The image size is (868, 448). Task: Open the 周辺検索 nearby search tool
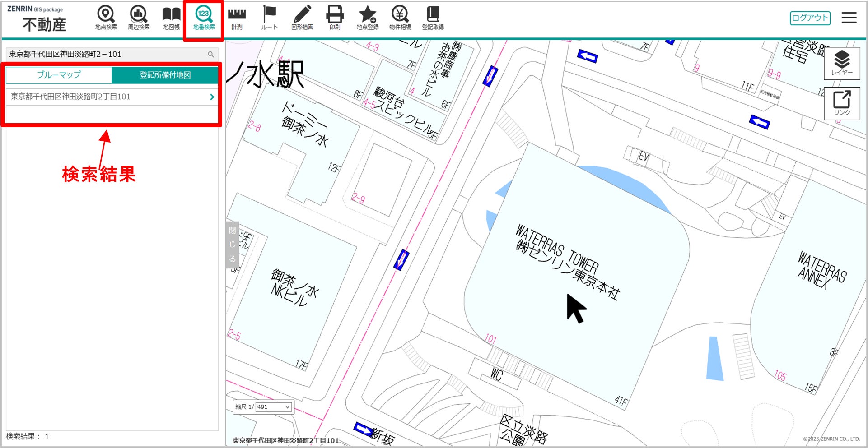tap(138, 18)
